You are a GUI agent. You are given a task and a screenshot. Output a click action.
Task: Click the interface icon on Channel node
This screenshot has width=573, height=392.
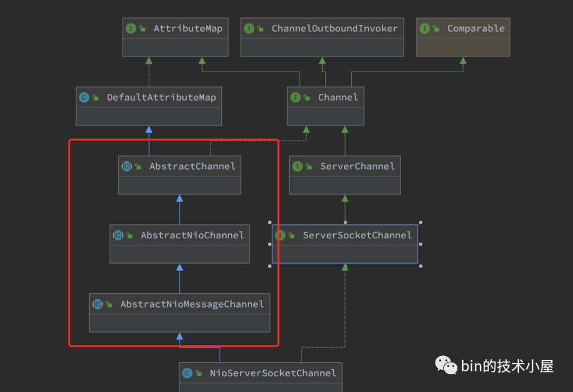tap(296, 98)
